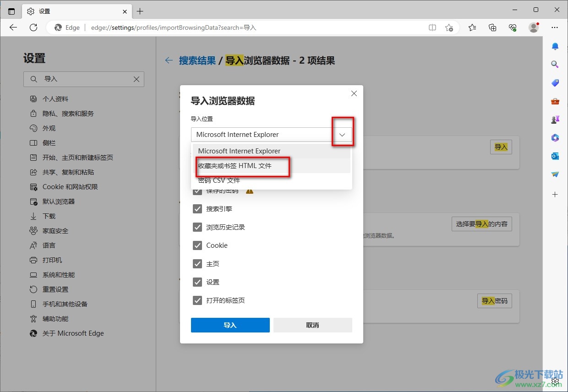Select Microsoft Internet Explorer in the dropdown list
568x392 pixels.
click(x=272, y=151)
